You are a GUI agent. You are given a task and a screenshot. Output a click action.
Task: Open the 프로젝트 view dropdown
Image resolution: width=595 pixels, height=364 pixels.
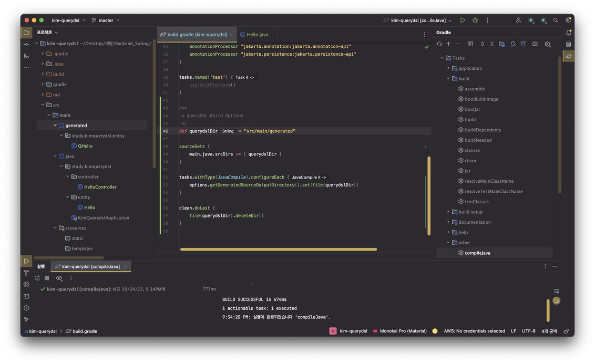(47, 32)
